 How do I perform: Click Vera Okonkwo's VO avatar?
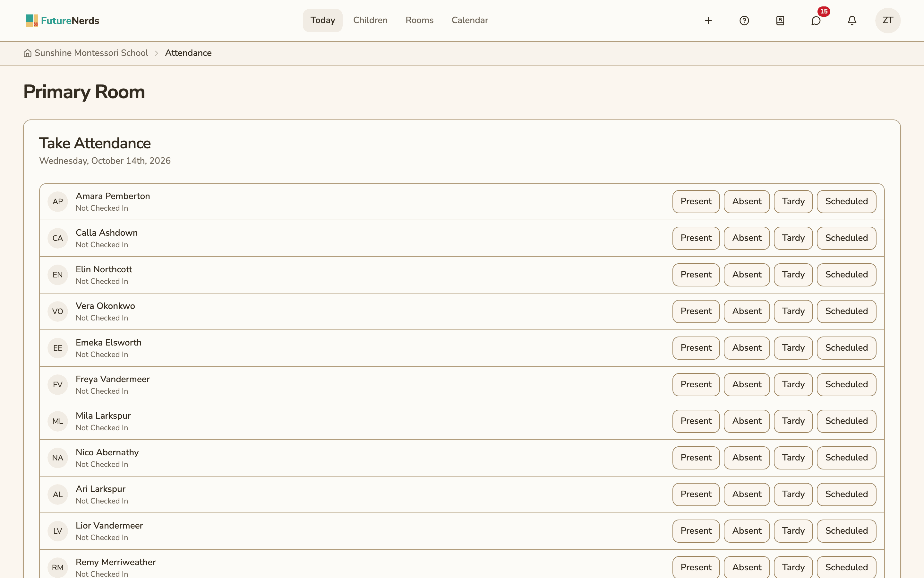(x=58, y=311)
